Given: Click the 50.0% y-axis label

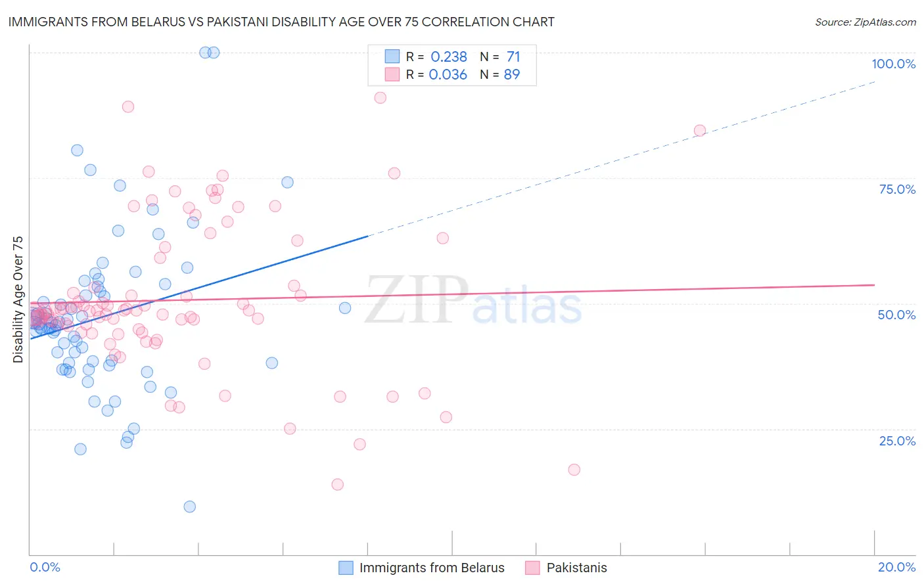Looking at the screenshot, I should [x=896, y=315].
